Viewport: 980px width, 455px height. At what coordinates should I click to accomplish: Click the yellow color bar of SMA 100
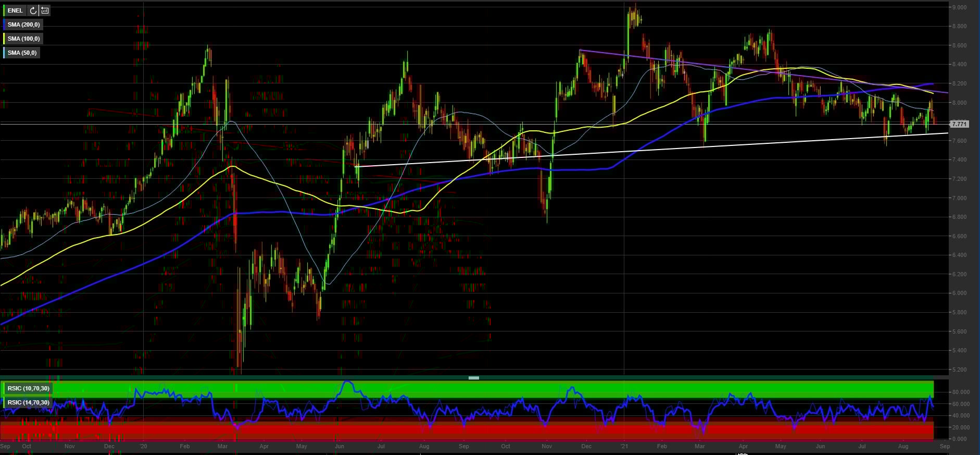(4, 39)
